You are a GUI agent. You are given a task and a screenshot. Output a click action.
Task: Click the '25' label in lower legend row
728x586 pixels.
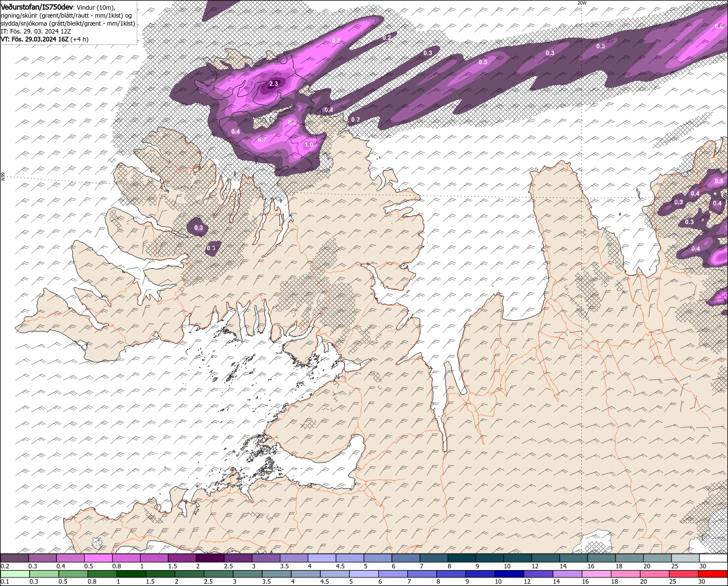point(672,581)
